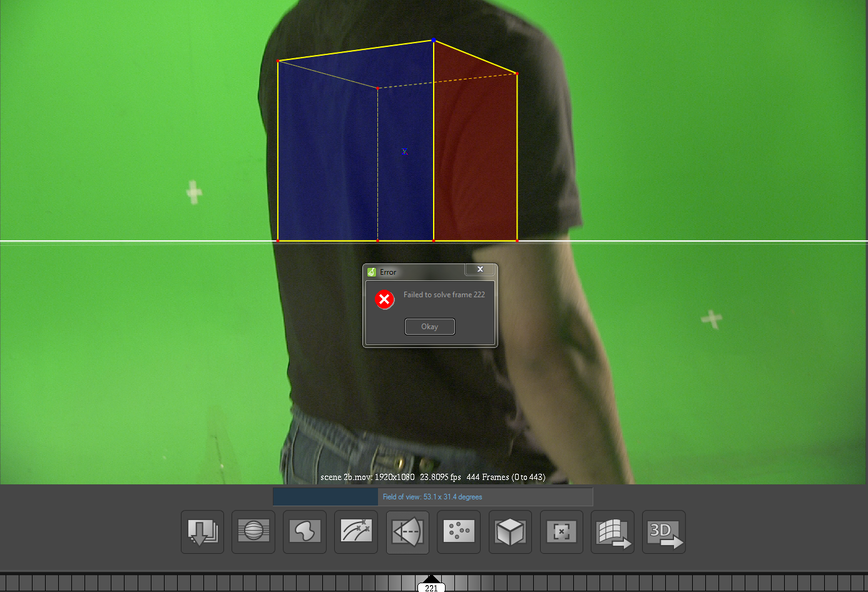This screenshot has width=868, height=592.
Task: Select the camera solve cone tool
Action: 407,532
